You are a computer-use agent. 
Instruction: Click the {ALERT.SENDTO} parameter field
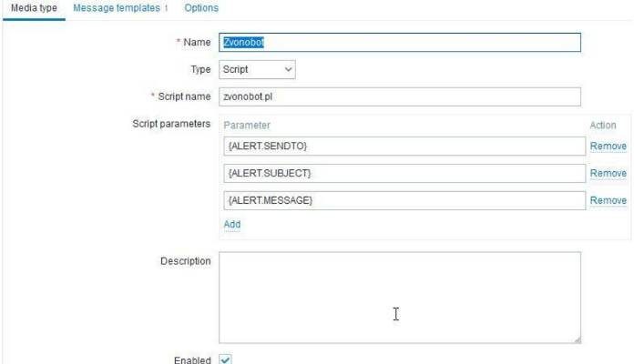tap(402, 147)
